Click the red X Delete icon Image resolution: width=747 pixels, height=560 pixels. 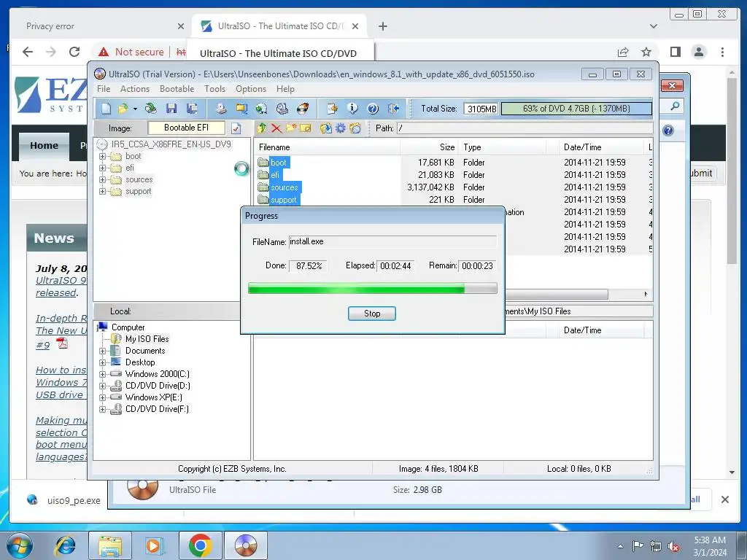coord(276,128)
